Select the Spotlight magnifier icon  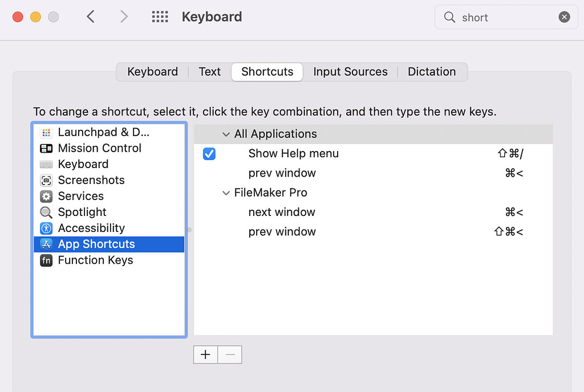point(46,212)
